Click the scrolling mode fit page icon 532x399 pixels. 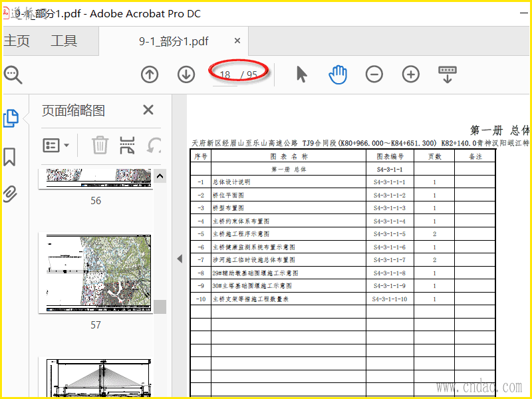click(448, 74)
